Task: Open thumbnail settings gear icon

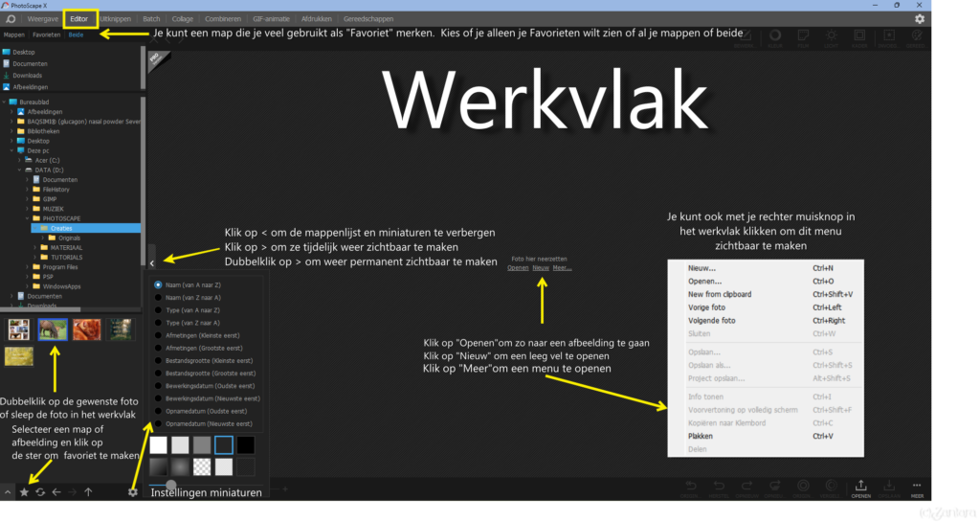Action: pos(132,492)
